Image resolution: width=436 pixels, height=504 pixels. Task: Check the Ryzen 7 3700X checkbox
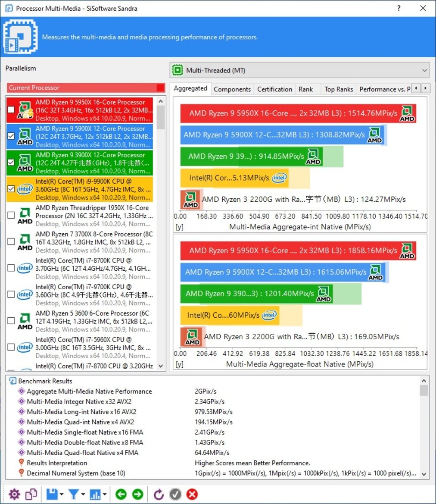coord(11,241)
